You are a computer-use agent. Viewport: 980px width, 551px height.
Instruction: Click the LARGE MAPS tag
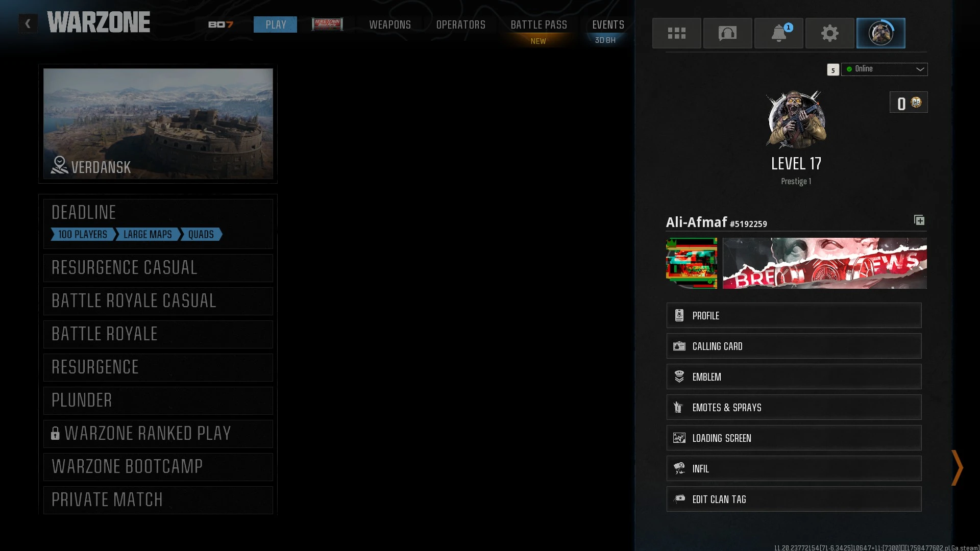click(148, 234)
